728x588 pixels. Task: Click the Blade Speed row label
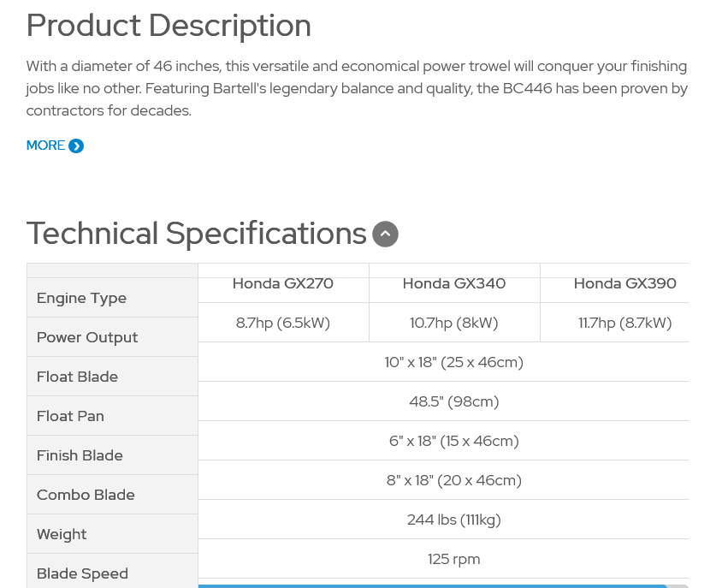83,573
